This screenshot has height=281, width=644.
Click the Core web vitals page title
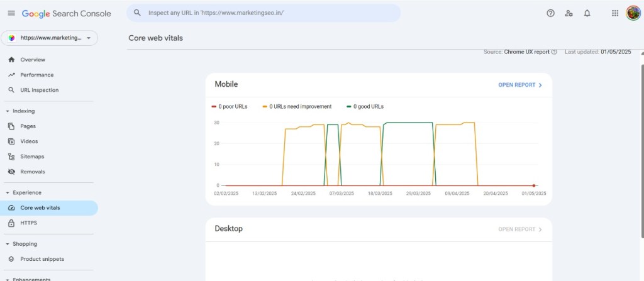156,38
